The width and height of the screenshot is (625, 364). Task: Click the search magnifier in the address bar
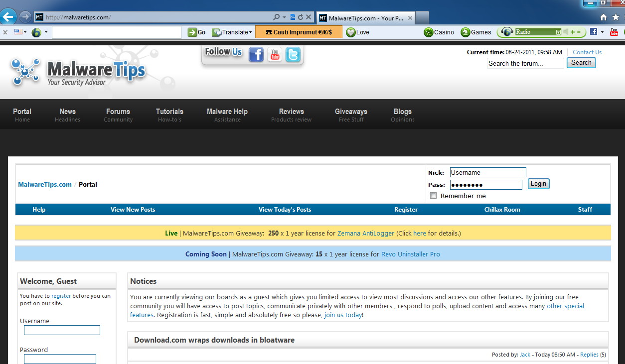276,17
